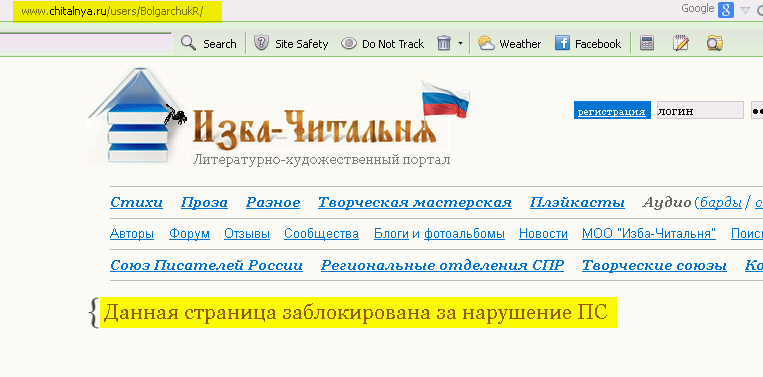Viewport: 763px width, 377px height.
Task: Open Сообщества link
Action: (x=321, y=234)
